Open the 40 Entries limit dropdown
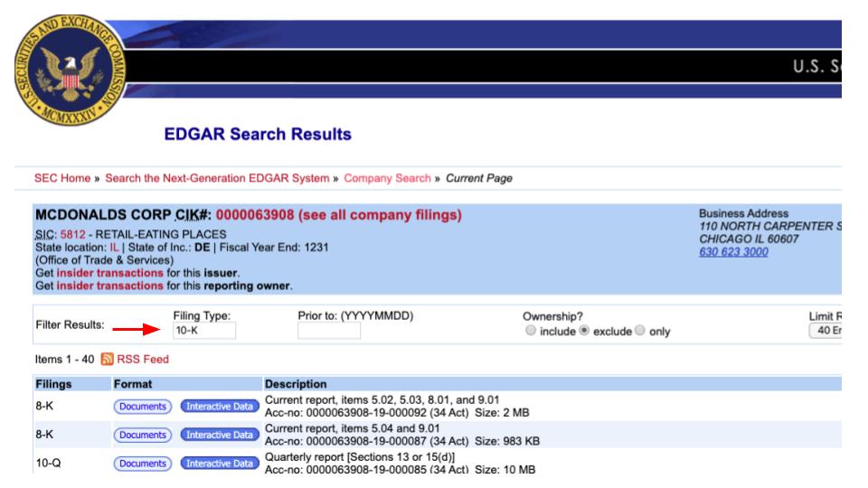This screenshot has height=488, width=868. pos(826,331)
